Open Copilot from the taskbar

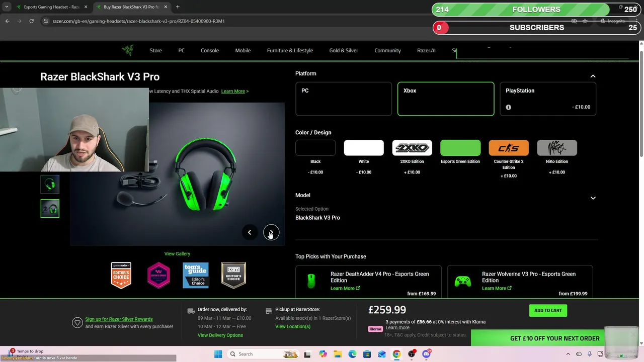pyautogui.click(x=323, y=354)
